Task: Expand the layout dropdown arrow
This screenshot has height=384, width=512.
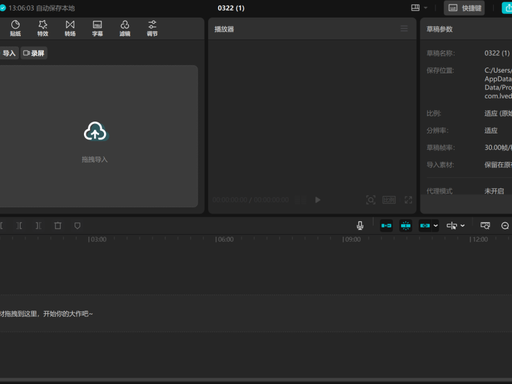Action: click(425, 8)
